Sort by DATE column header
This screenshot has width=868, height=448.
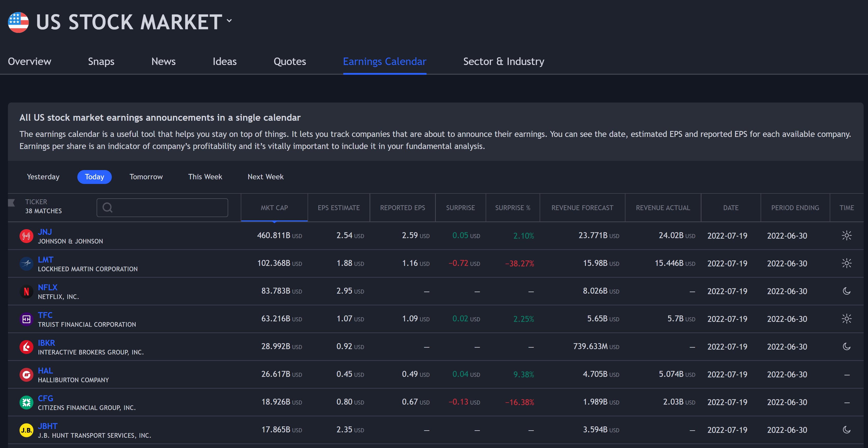pyautogui.click(x=731, y=208)
